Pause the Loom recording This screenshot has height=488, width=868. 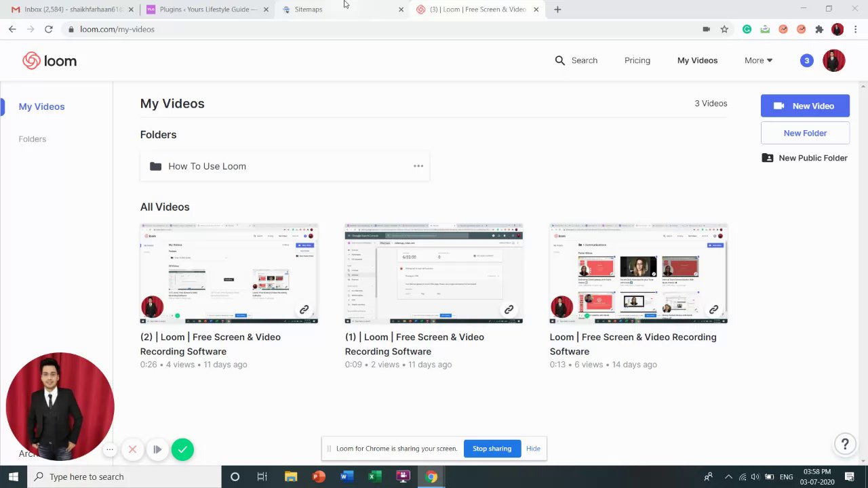[x=157, y=449]
